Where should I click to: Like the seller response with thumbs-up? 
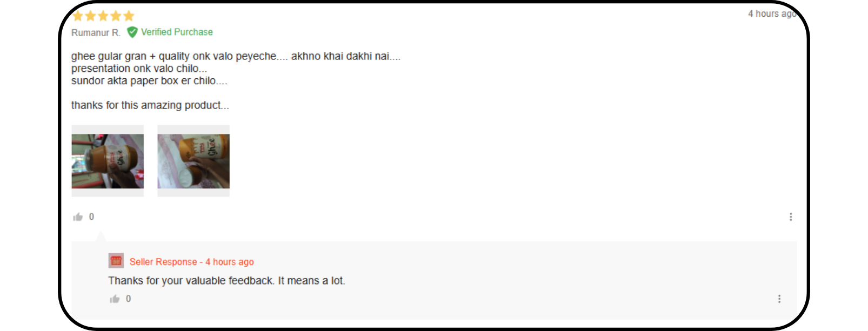115,299
